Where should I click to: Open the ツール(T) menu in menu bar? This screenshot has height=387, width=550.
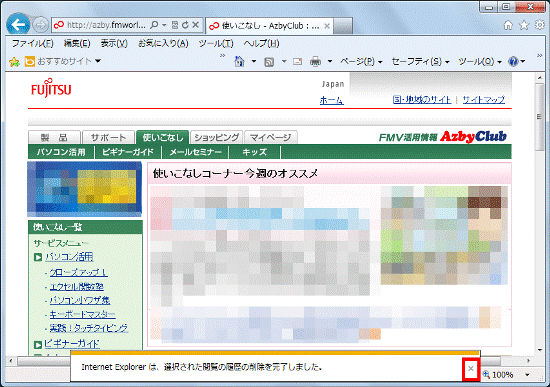tap(216, 44)
